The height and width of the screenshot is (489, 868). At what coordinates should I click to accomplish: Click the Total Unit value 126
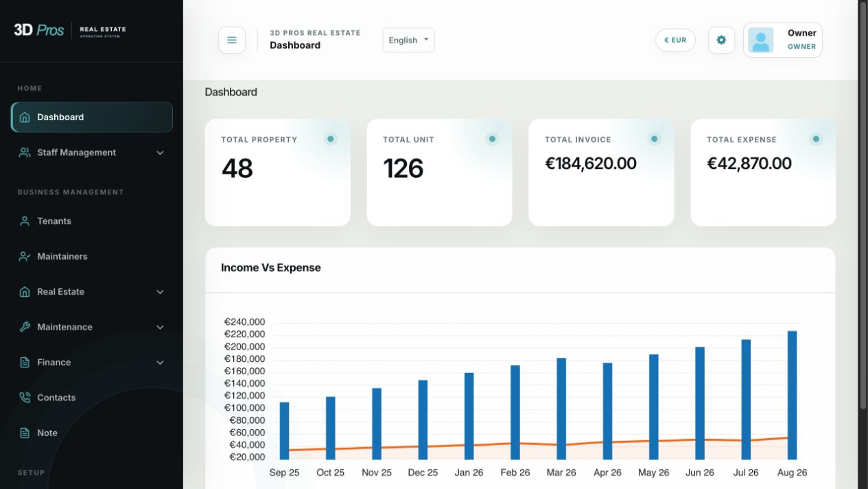pyautogui.click(x=403, y=168)
